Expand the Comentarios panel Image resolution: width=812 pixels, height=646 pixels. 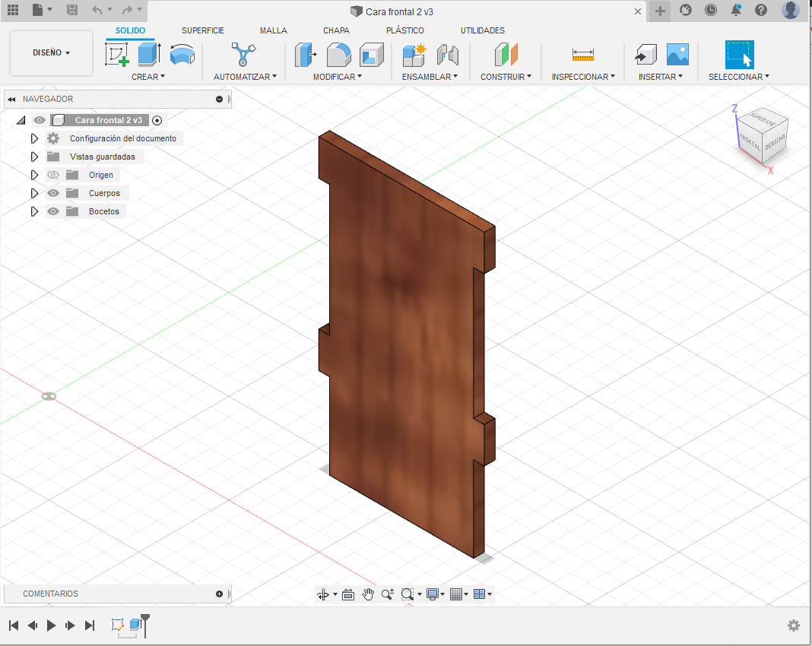(x=219, y=594)
